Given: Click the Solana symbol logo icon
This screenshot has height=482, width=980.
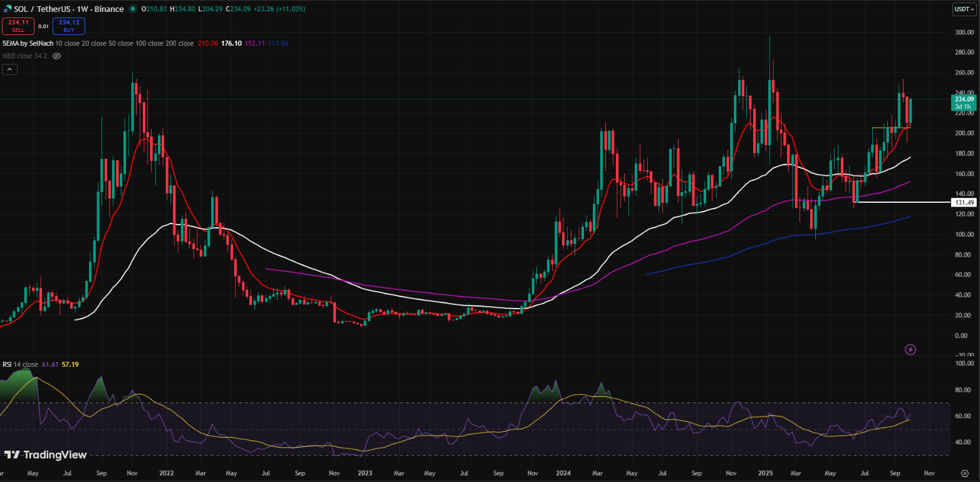Looking at the screenshot, I should [x=7, y=9].
